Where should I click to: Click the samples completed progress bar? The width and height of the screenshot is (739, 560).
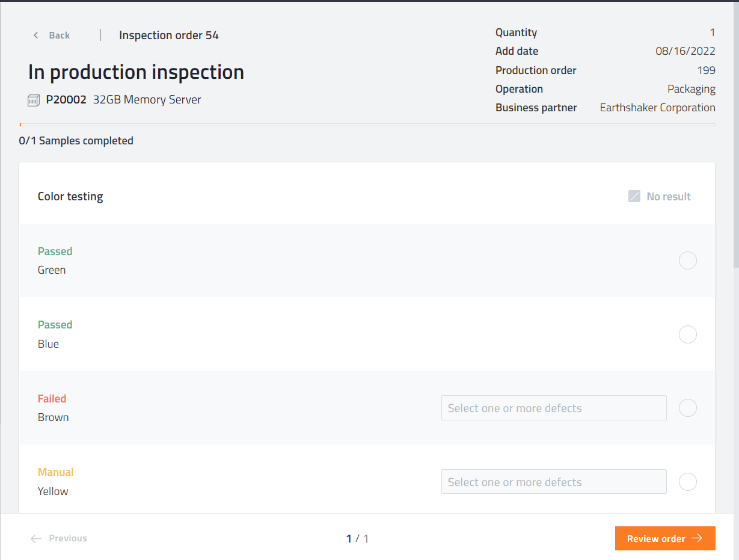click(367, 125)
